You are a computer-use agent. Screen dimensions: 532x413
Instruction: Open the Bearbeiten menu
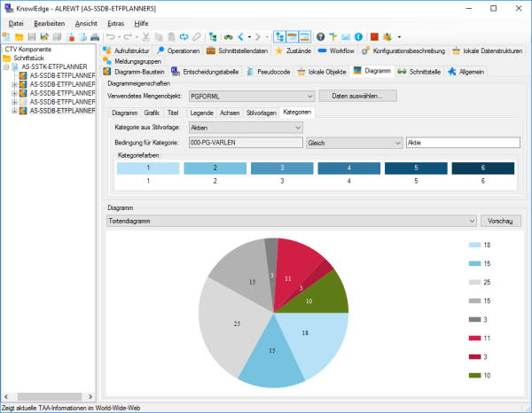[x=49, y=23]
